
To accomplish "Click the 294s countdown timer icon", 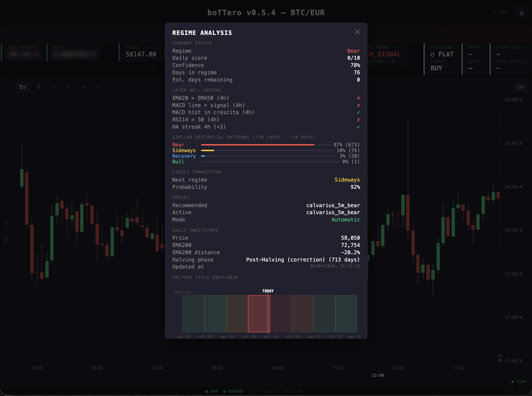I will 494,12.
